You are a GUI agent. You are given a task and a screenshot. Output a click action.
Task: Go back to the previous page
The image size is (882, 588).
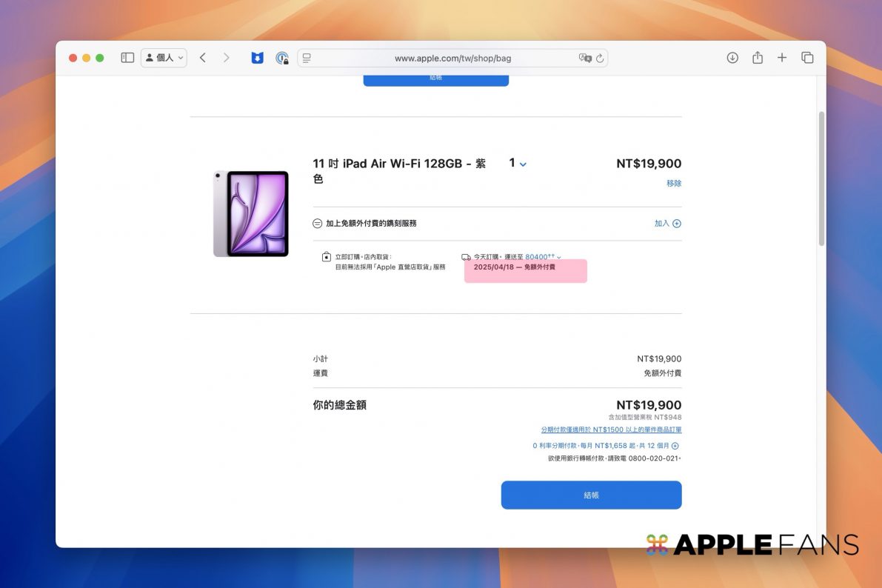click(x=203, y=58)
